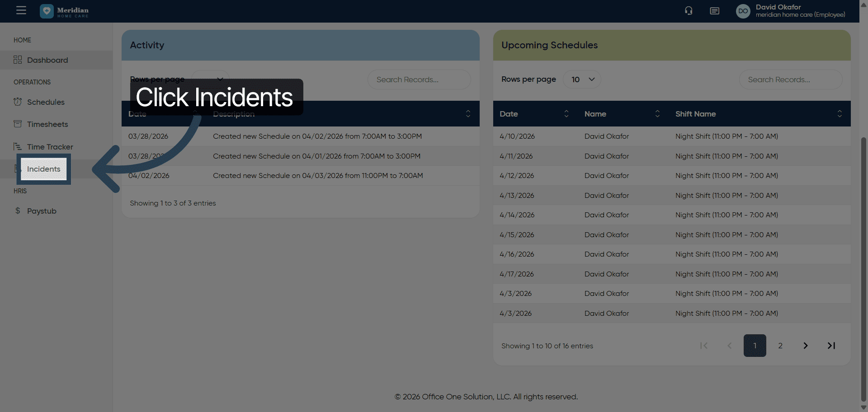Screen dimensions: 868x412
Task: Expand Upcoming Schedules rows per page dropdown
Action: tap(582, 80)
